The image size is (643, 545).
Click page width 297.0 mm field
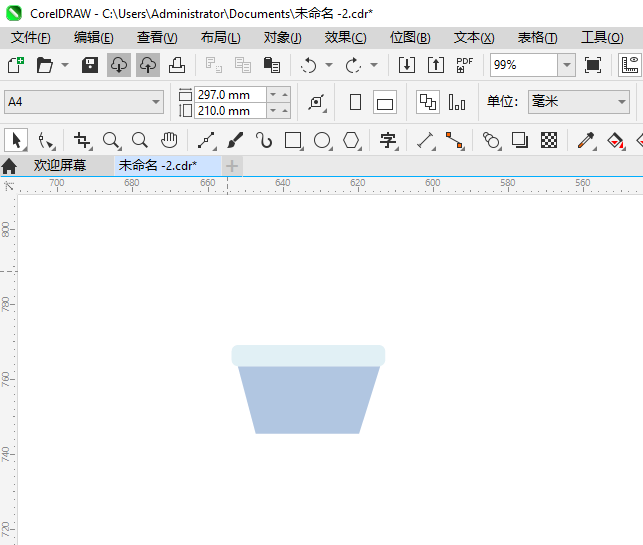click(x=230, y=95)
